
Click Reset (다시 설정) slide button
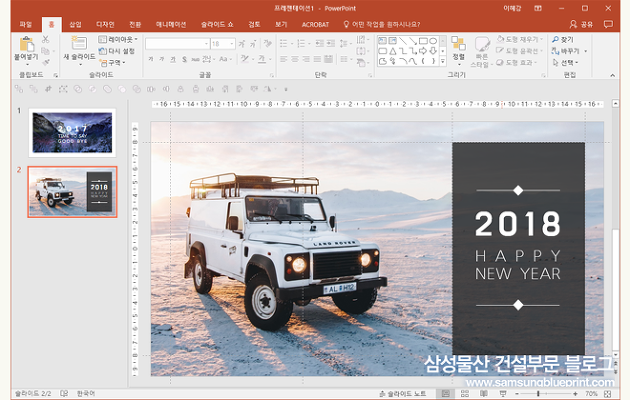(117, 51)
